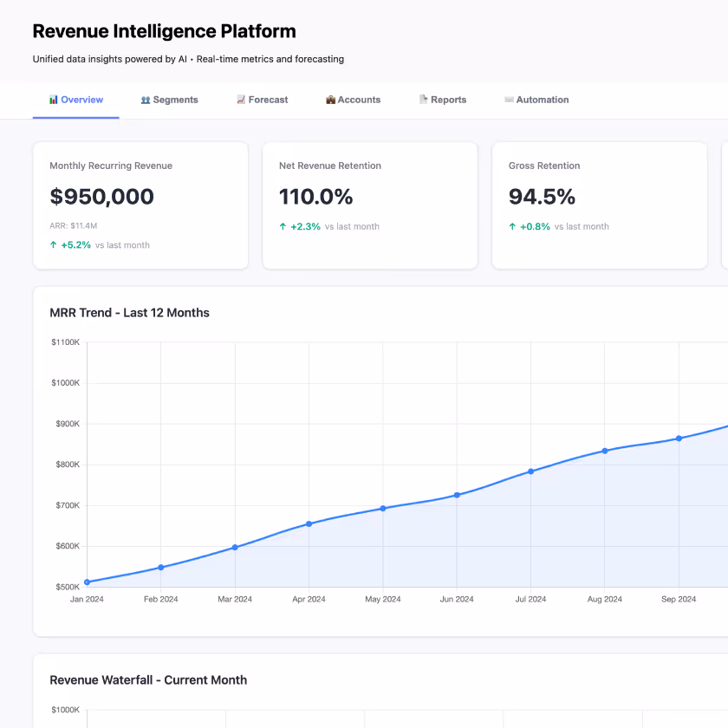The width and height of the screenshot is (728, 728).
Task: Click the Segments people icon
Action: 145,99
